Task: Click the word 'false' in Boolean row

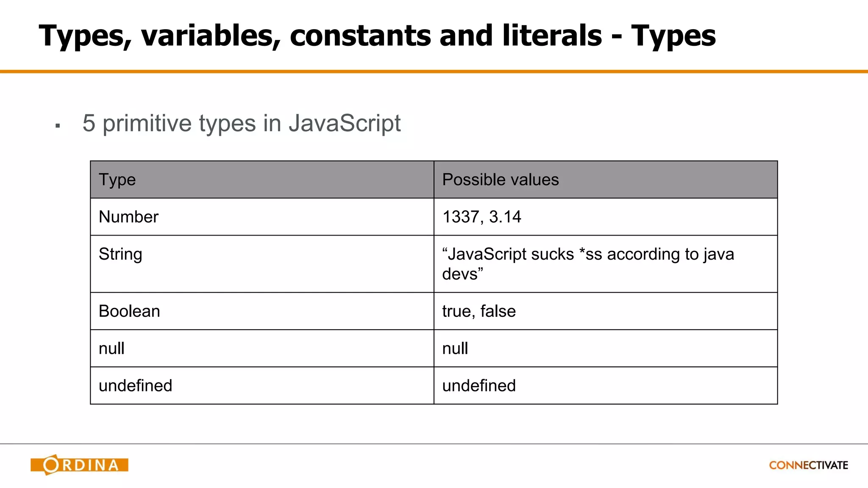Action: (x=498, y=311)
